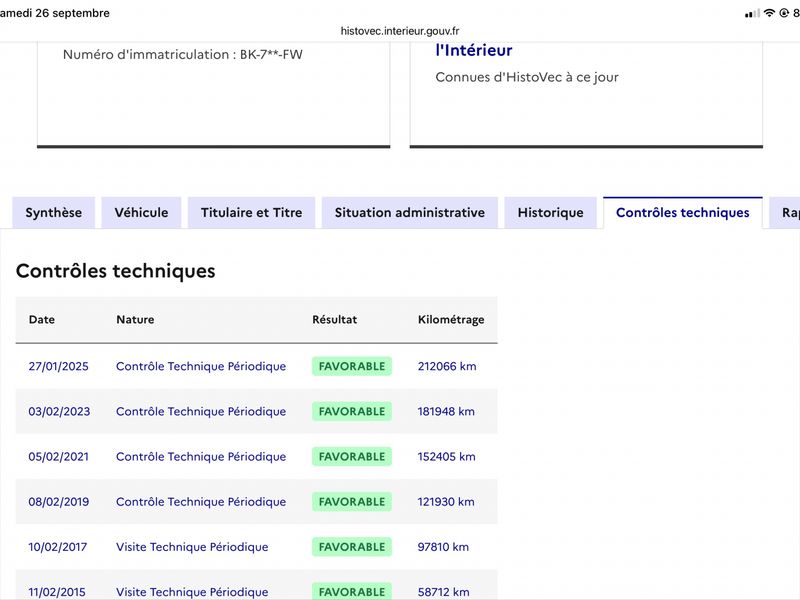The width and height of the screenshot is (800, 600).
Task: Click the Résultat column header
Action: pyautogui.click(x=335, y=319)
